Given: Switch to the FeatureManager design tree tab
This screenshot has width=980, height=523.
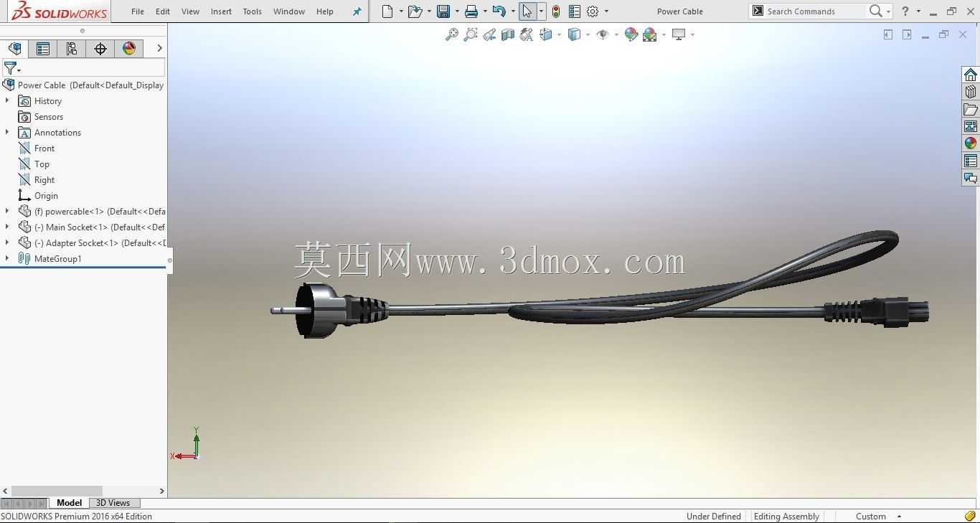Looking at the screenshot, I should (x=14, y=48).
